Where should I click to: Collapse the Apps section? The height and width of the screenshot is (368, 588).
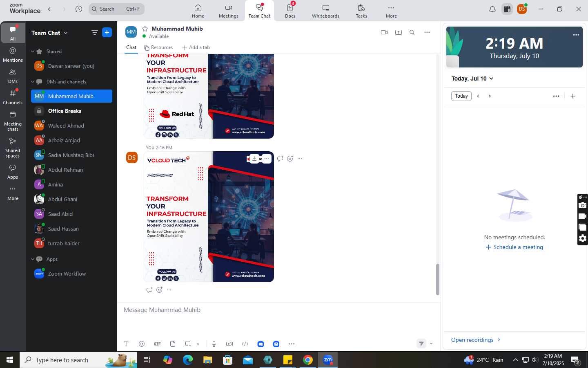pos(33,259)
